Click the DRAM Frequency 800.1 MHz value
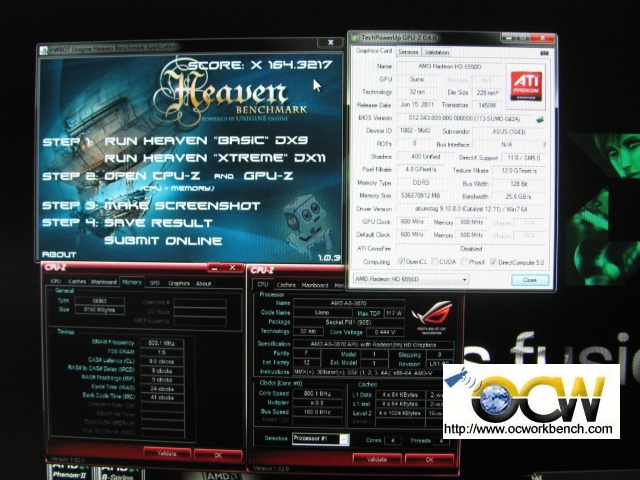 tap(162, 343)
